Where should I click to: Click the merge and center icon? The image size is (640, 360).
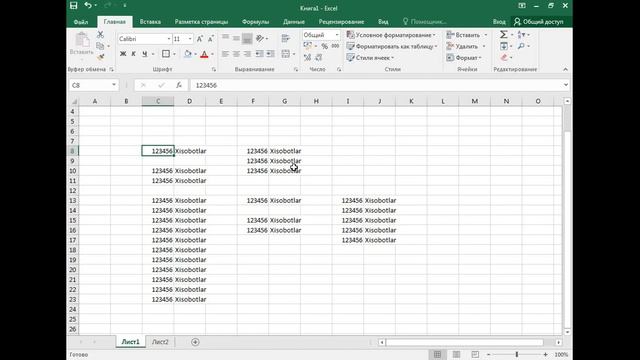click(x=286, y=54)
